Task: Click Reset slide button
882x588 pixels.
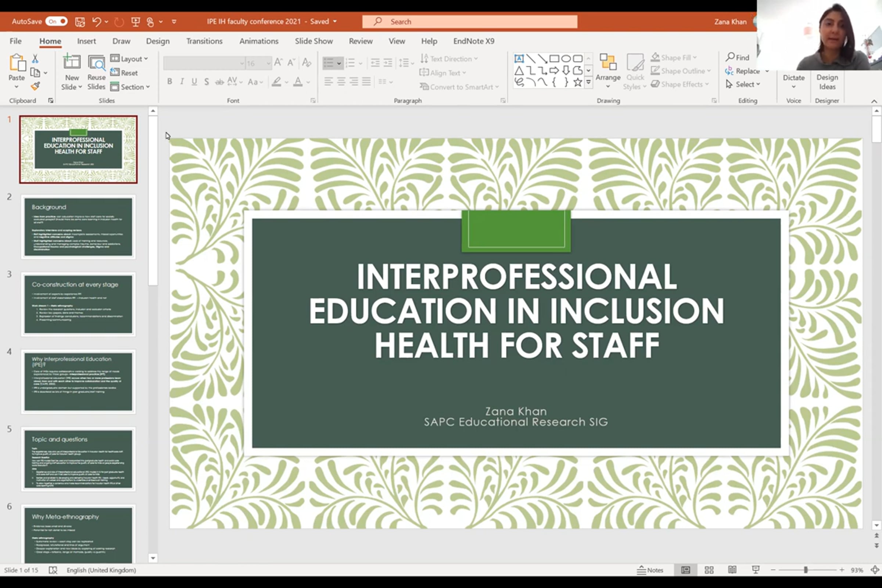Action: click(125, 73)
